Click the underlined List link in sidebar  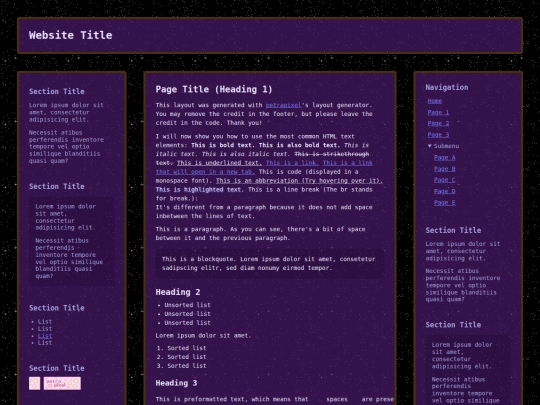click(45, 336)
